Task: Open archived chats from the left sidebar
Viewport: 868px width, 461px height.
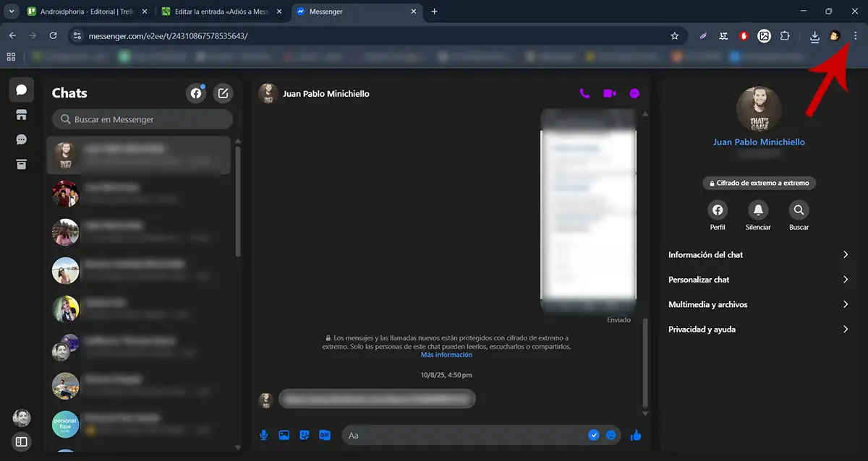Action: click(x=21, y=164)
